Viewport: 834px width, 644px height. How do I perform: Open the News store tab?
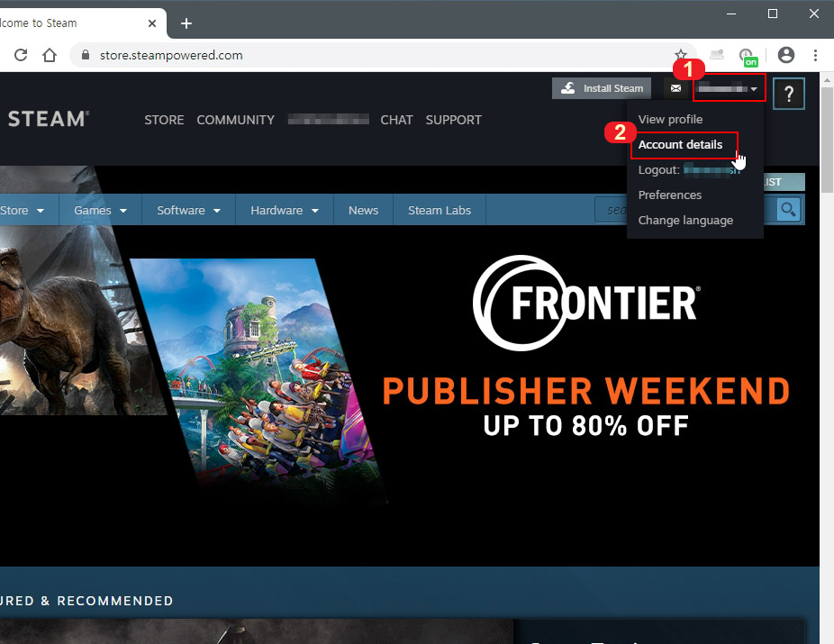coord(363,210)
